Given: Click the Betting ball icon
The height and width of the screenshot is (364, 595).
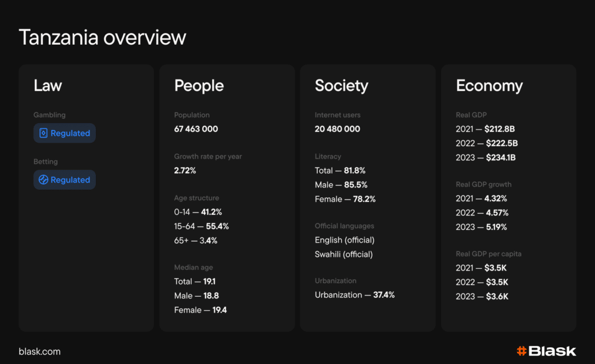Looking at the screenshot, I should tap(43, 180).
